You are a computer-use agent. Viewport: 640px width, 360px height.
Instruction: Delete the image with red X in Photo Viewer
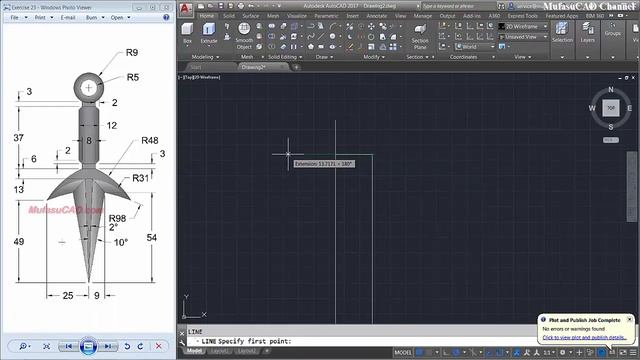pos(158,346)
